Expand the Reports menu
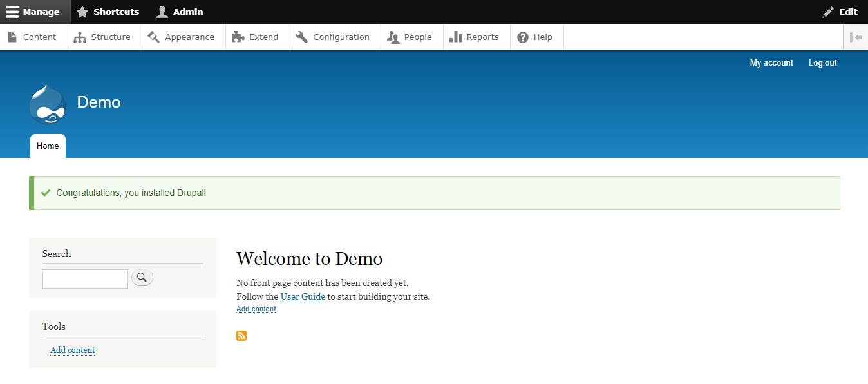The image size is (868, 384). click(475, 37)
